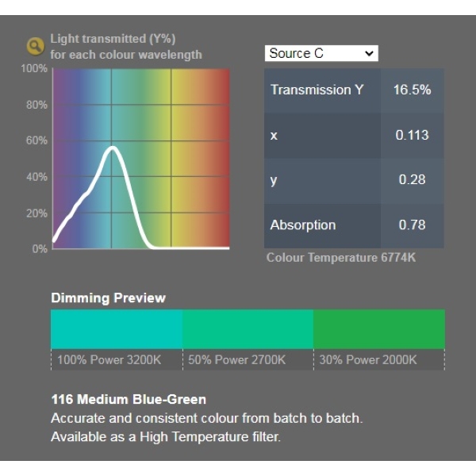476x476 pixels.
Task: Click the 116 Medium Blue-Green title
Action: tap(129, 400)
